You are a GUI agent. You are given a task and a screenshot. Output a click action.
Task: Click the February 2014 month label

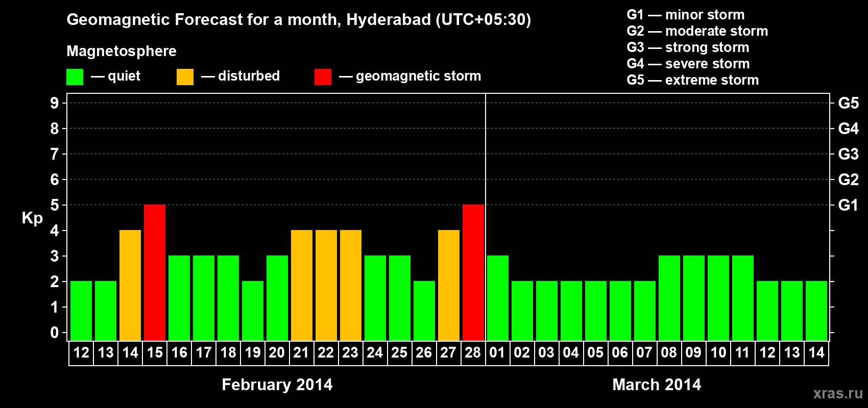[x=277, y=385]
